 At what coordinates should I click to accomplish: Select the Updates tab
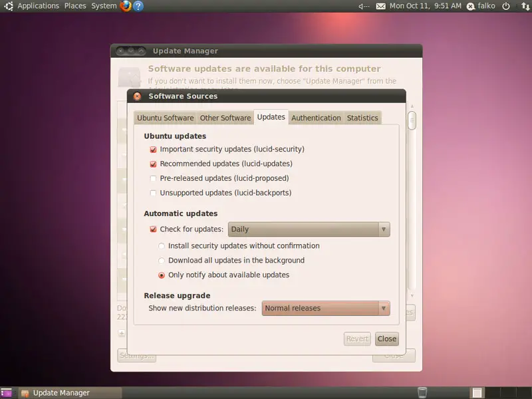click(271, 117)
